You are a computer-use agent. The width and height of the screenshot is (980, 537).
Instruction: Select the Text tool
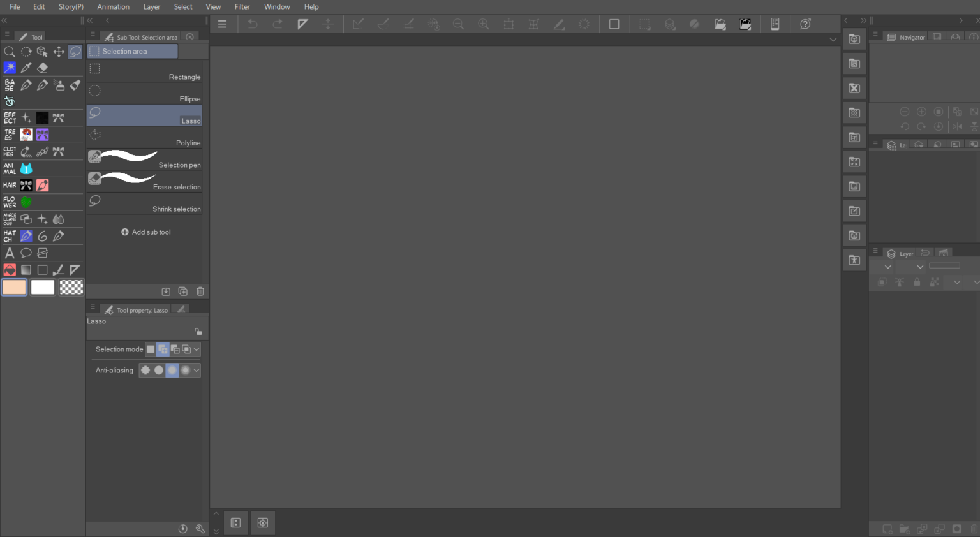coord(10,253)
